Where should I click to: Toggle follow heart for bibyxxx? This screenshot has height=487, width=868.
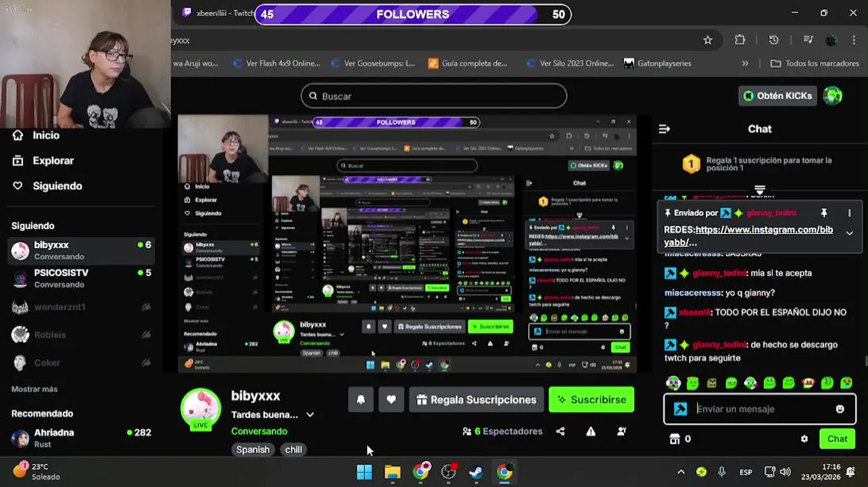pos(391,400)
